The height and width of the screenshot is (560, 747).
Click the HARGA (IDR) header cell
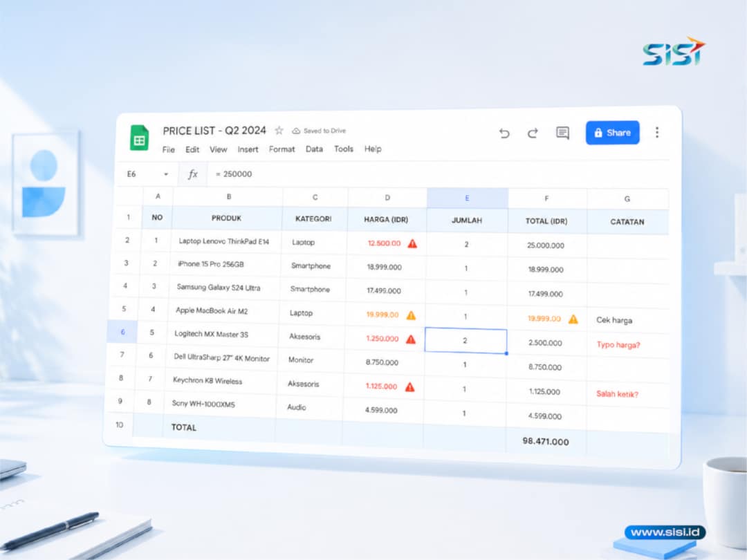(386, 220)
